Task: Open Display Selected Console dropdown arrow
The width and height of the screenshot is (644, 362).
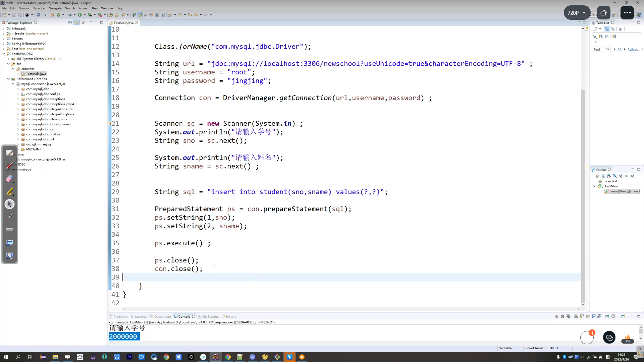Action: [618, 316]
